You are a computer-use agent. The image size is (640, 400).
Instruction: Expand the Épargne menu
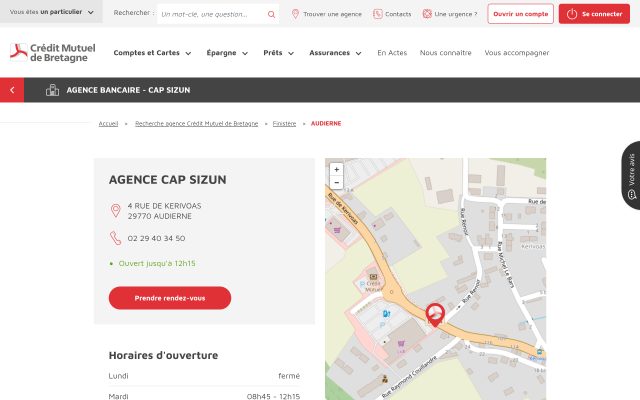[x=227, y=53]
